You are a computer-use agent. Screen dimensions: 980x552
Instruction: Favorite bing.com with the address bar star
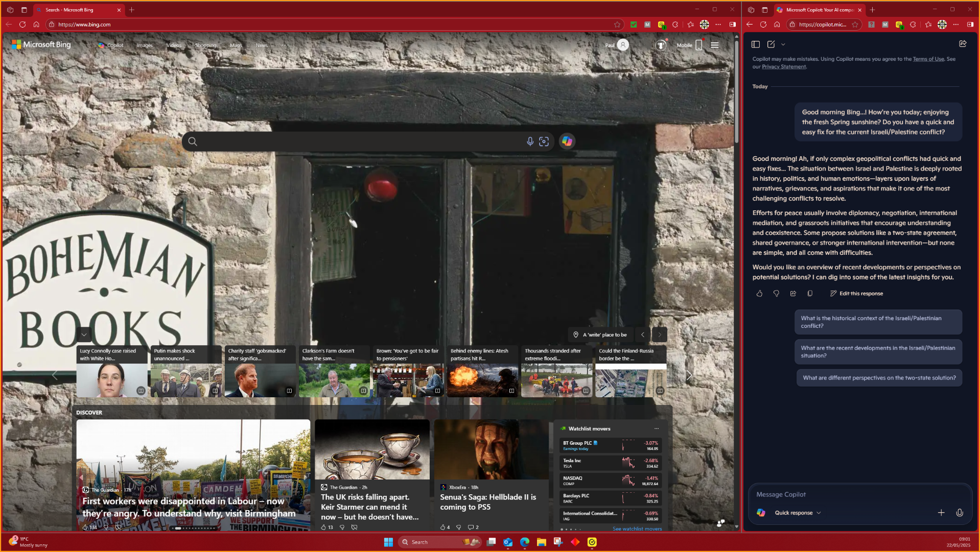click(x=617, y=25)
